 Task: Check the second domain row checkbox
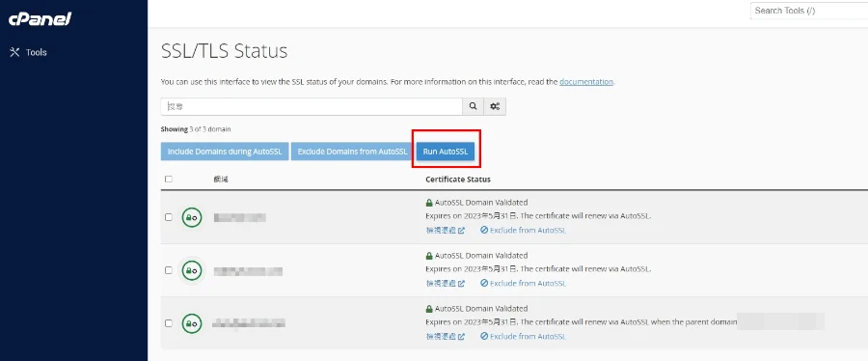pos(169,270)
